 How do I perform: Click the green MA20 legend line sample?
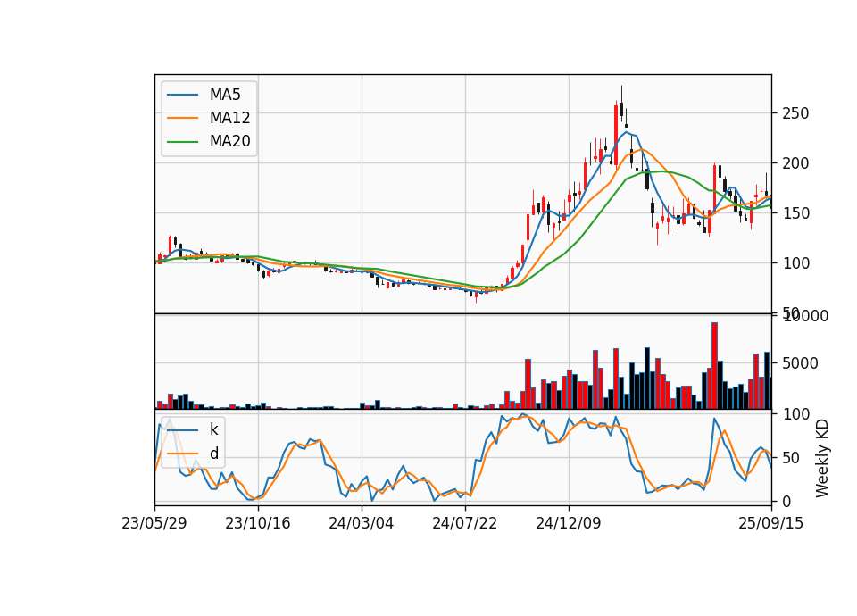pos(182,142)
